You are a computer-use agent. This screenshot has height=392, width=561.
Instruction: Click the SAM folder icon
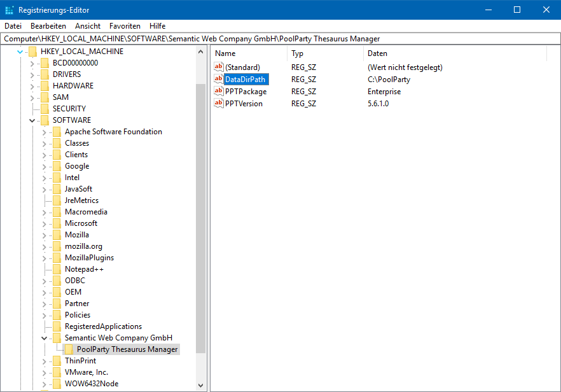click(45, 97)
